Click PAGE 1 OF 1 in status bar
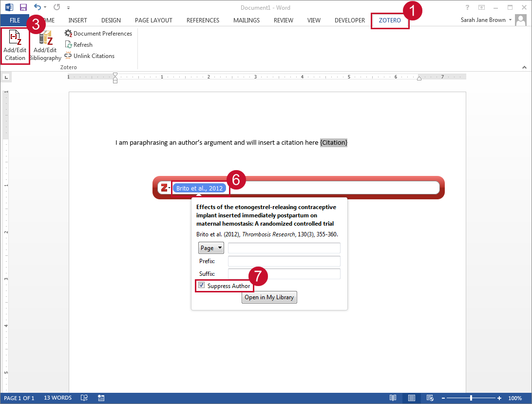 (19, 398)
